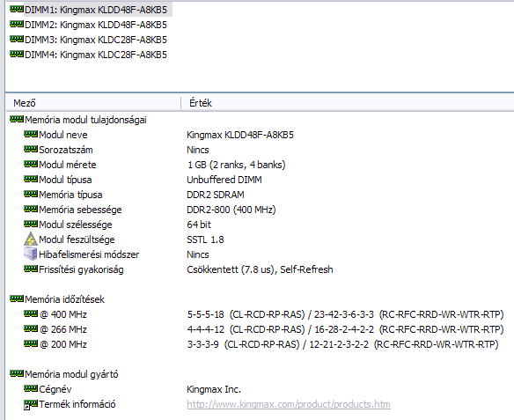Select the Memória sebessége field label

80,210
